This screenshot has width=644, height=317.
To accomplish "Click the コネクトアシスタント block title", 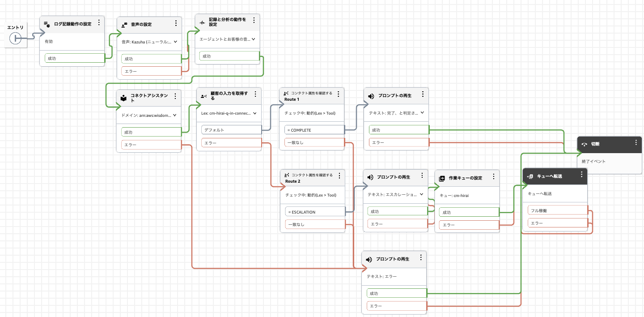I will coord(149,98).
